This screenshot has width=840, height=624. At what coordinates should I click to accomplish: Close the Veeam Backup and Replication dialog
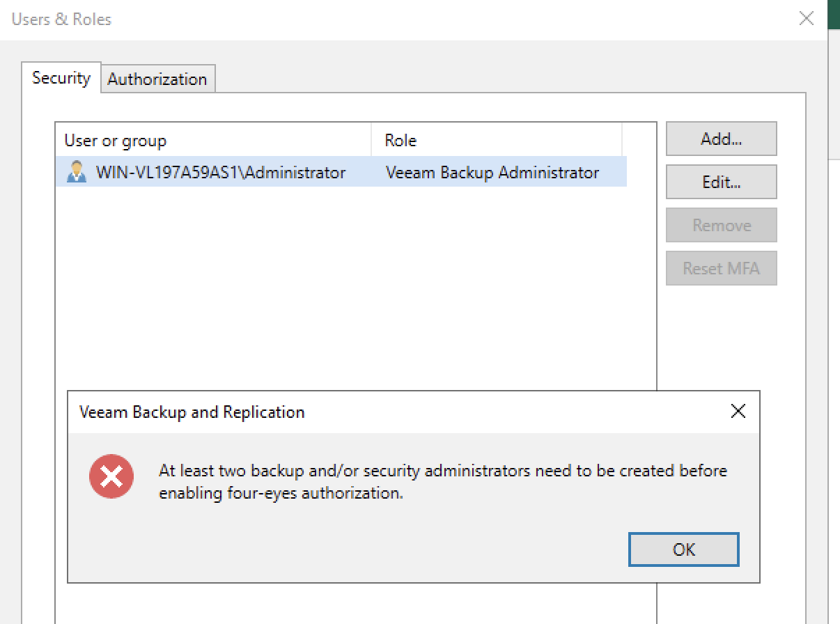tap(738, 412)
